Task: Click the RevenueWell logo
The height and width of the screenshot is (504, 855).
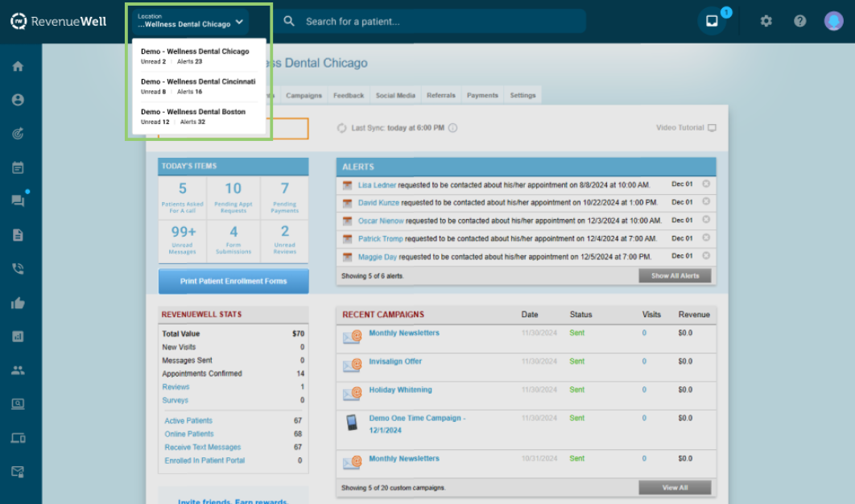Action: click(58, 21)
